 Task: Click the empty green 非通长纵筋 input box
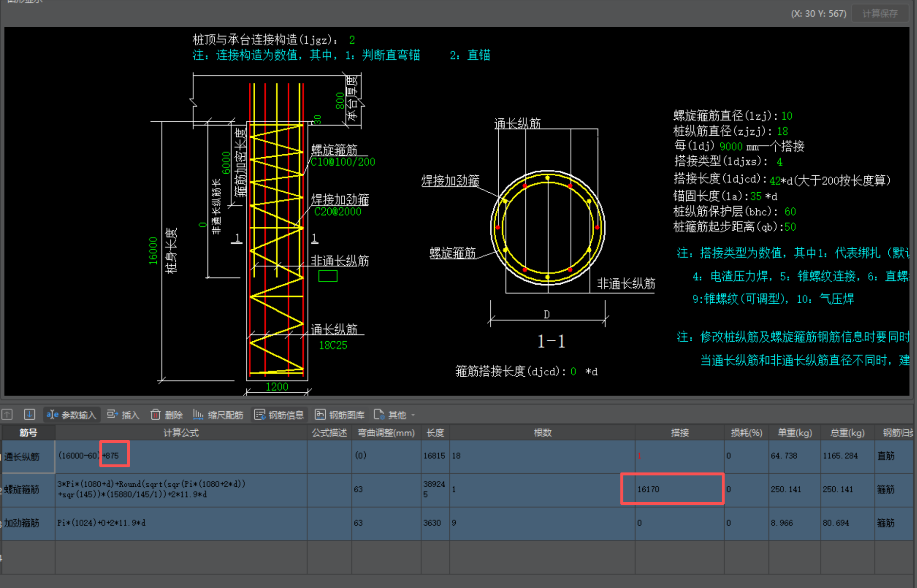(x=328, y=276)
